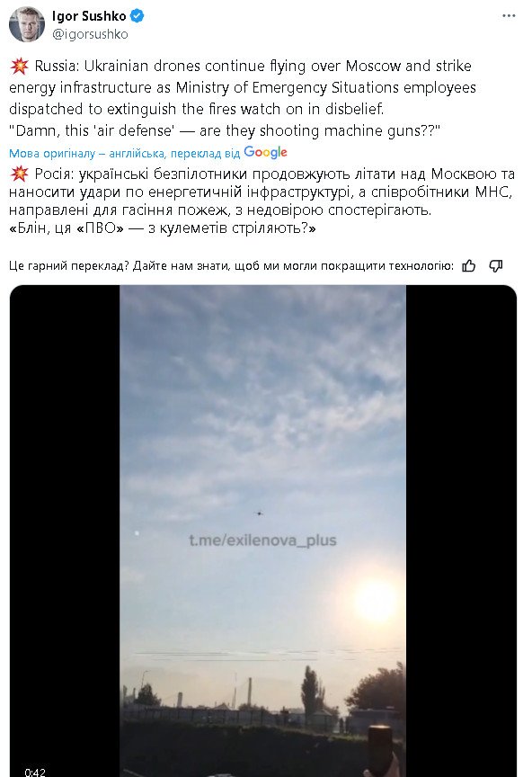
Task: Open Igor Sushko's profile avatar
Action: click(26, 24)
